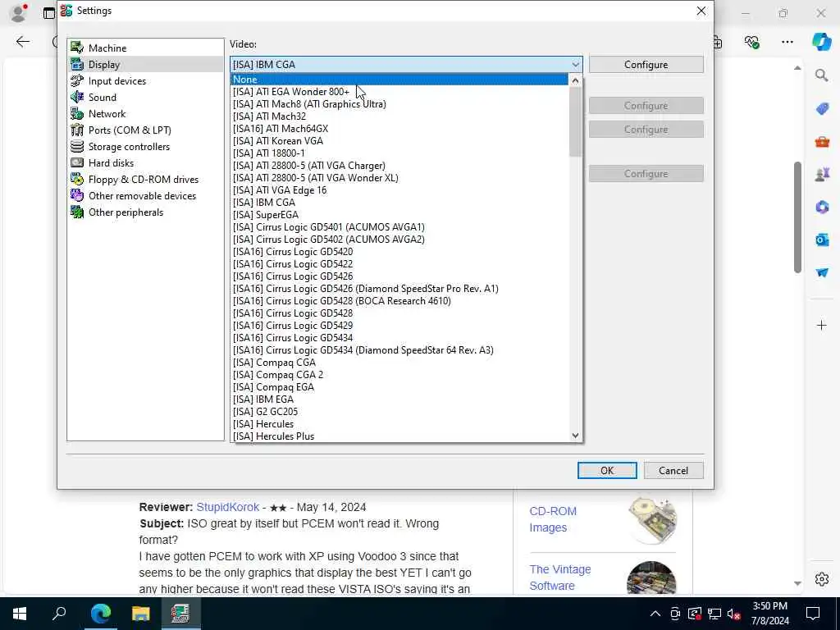840x630 pixels.
Task: Open Other removable devices icon
Action: tap(77, 195)
